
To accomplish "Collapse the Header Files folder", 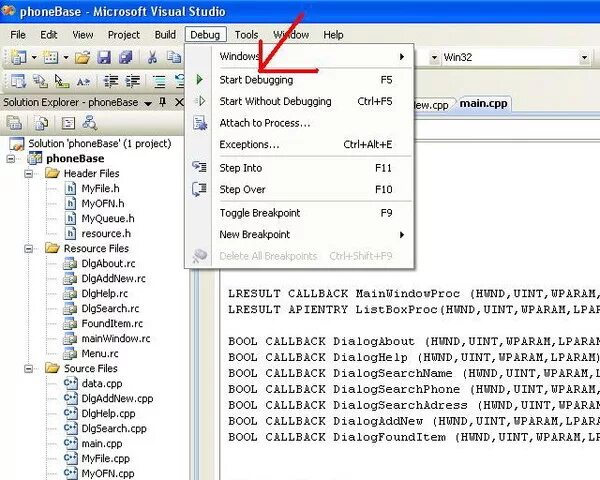I will tap(28, 174).
